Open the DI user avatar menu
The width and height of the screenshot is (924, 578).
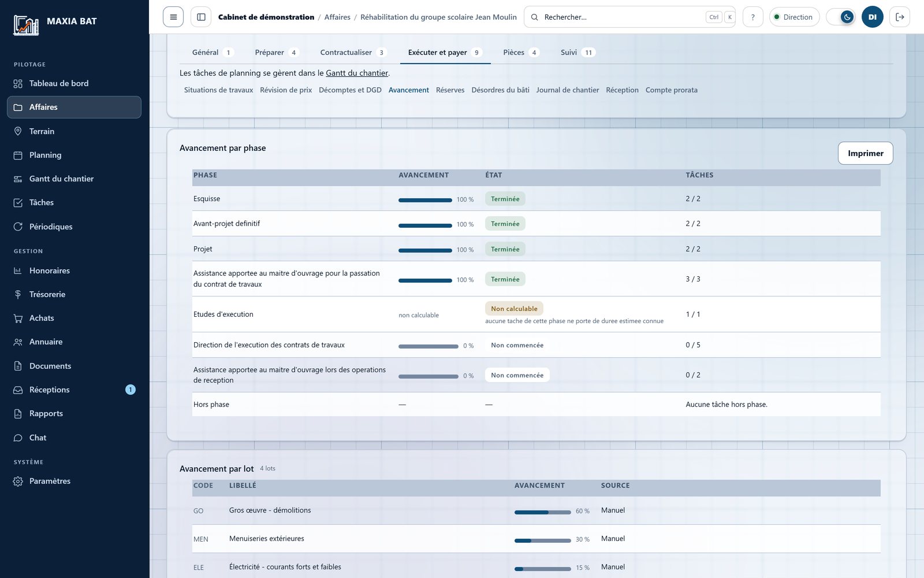coord(872,17)
